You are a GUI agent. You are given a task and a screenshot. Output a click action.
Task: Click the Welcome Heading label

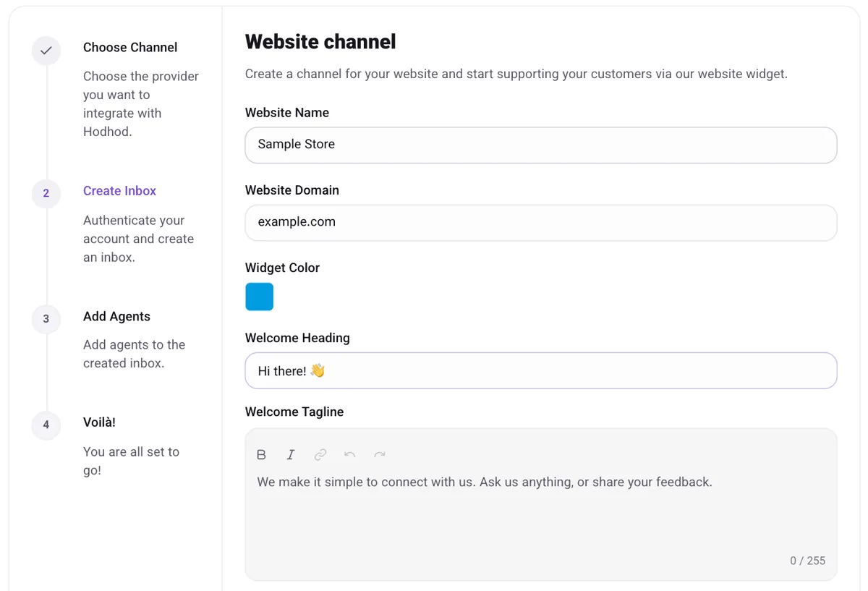coord(297,338)
